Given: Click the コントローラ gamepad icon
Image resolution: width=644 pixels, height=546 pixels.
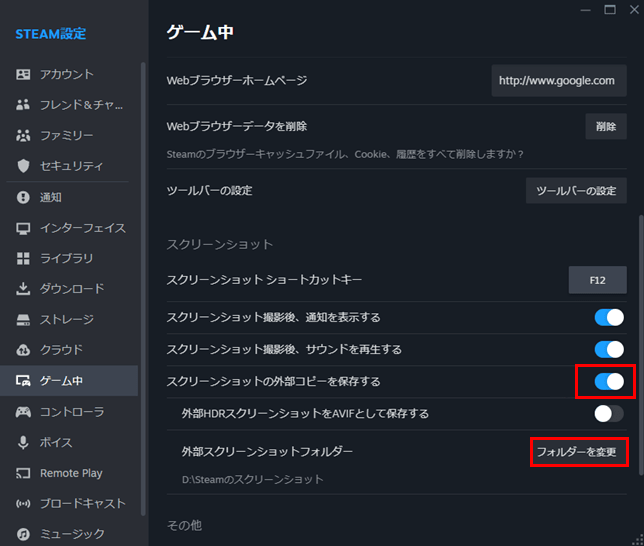Looking at the screenshot, I should [x=23, y=412].
